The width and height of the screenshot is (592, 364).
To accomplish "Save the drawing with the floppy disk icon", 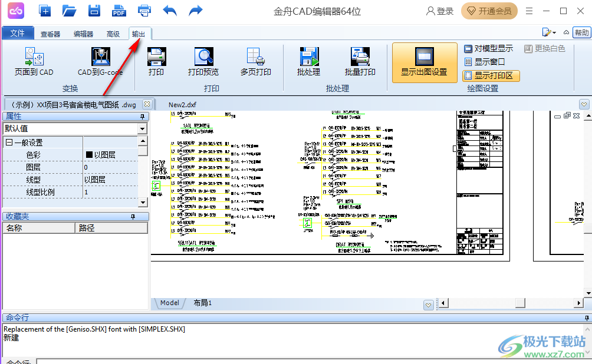I will click(94, 11).
